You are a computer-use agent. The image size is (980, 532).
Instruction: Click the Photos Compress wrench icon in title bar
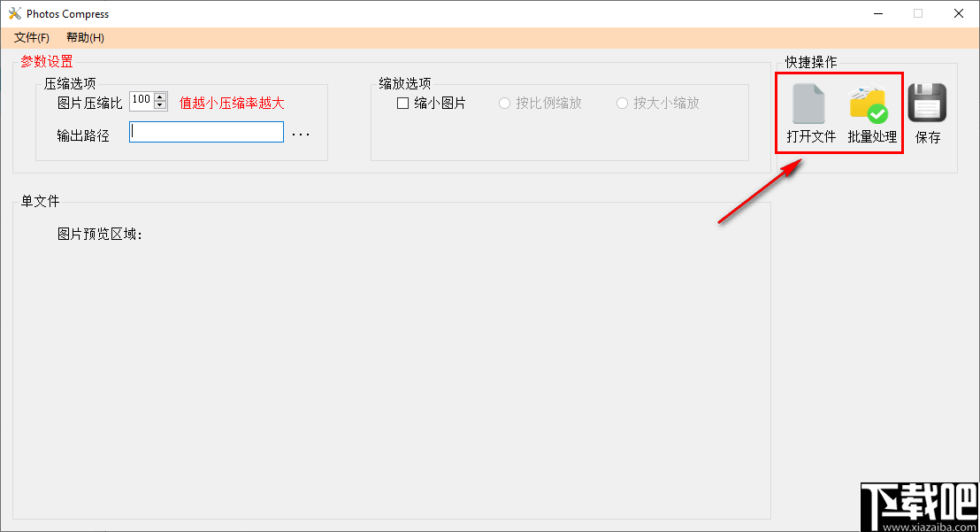tap(14, 13)
